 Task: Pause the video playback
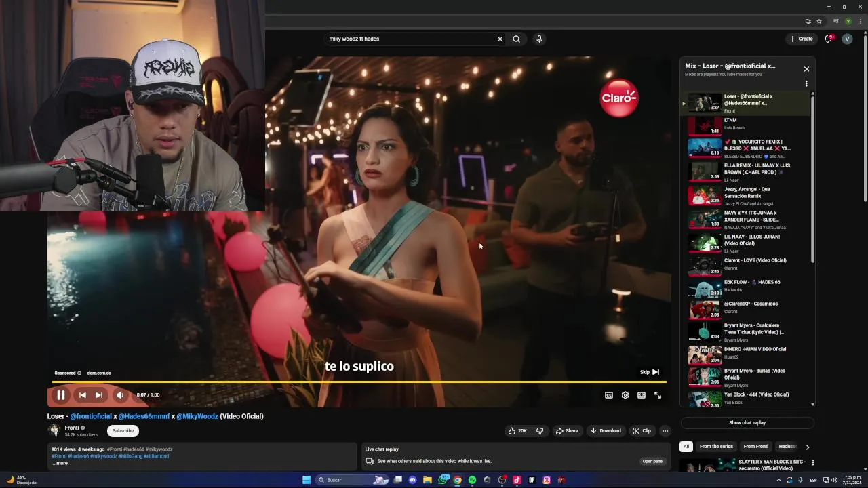click(61, 395)
